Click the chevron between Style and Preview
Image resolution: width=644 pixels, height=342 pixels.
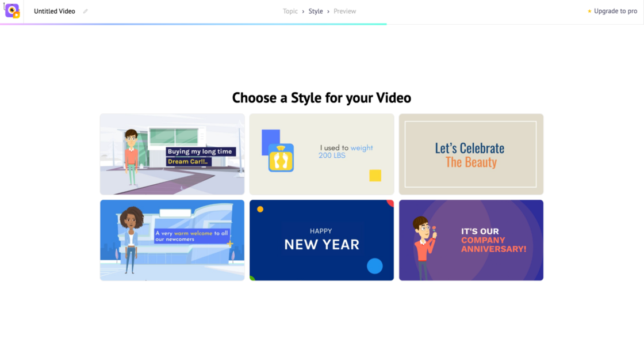point(329,11)
